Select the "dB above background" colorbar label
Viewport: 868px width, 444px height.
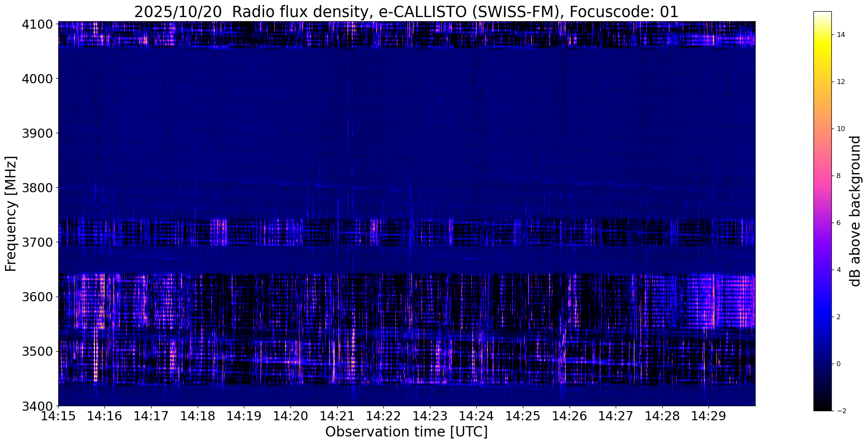pos(855,211)
